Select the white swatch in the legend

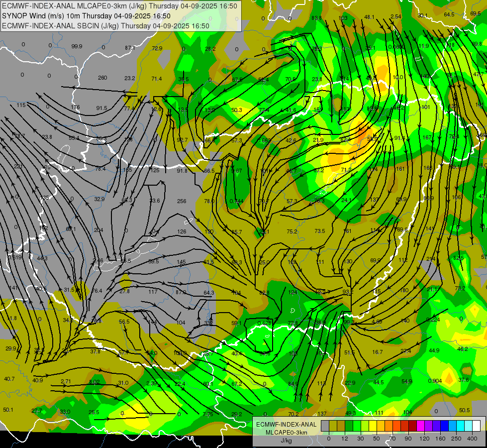tap(476, 426)
